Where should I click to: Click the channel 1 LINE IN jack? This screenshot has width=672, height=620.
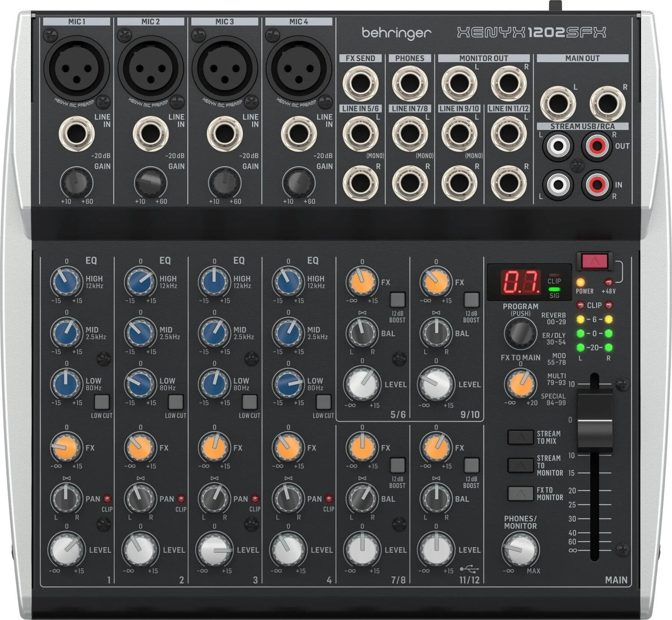coord(77,134)
